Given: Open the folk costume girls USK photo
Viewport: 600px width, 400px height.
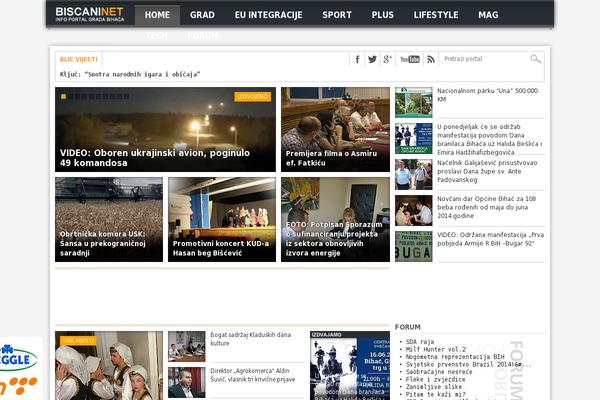Looking at the screenshot, I should 109,366.
